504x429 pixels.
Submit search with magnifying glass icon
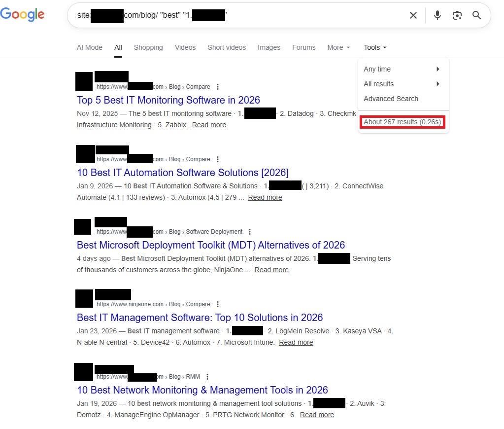476,15
